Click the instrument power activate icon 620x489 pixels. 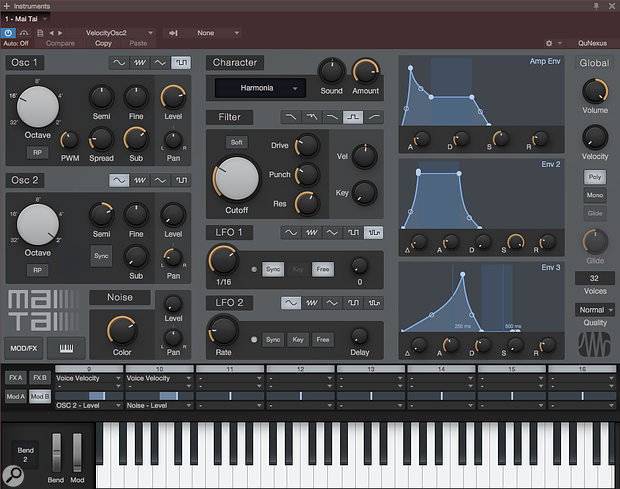click(x=8, y=33)
